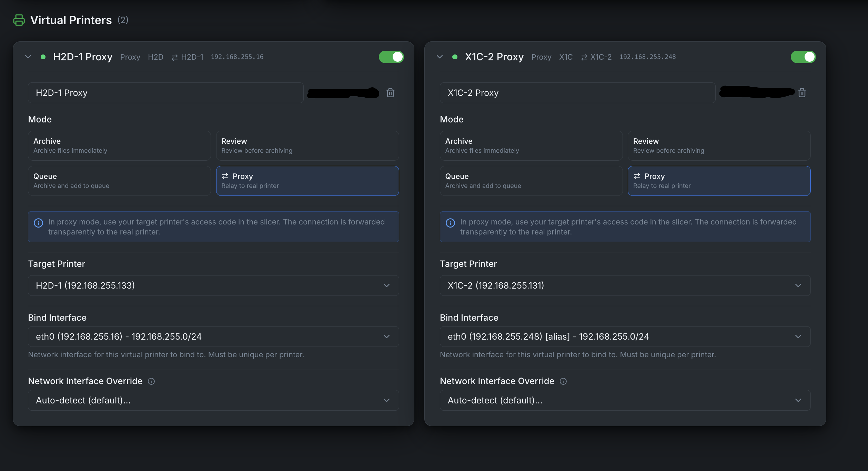Disable the X1C-2 Proxy toggle switch
Screen dimensions: 868x471
coord(803,57)
